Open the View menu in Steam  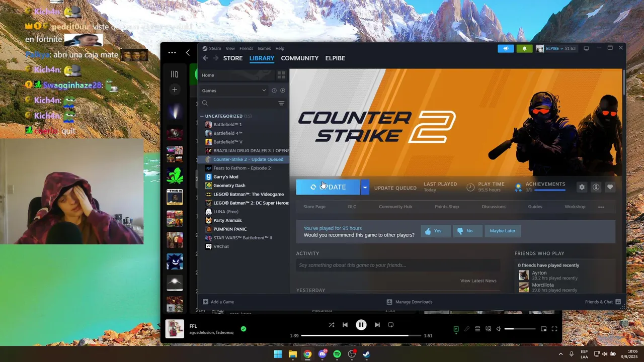[x=230, y=49]
